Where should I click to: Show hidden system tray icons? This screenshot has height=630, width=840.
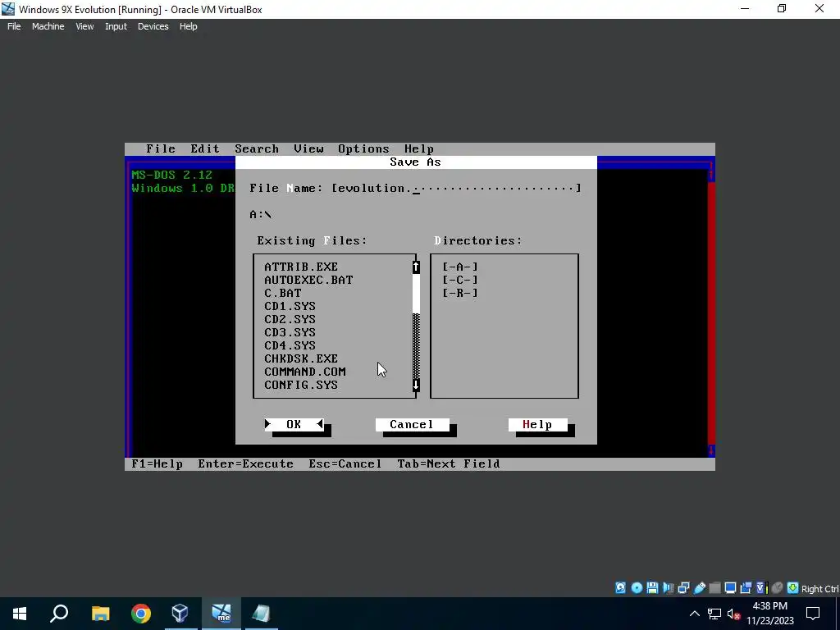coord(694,614)
